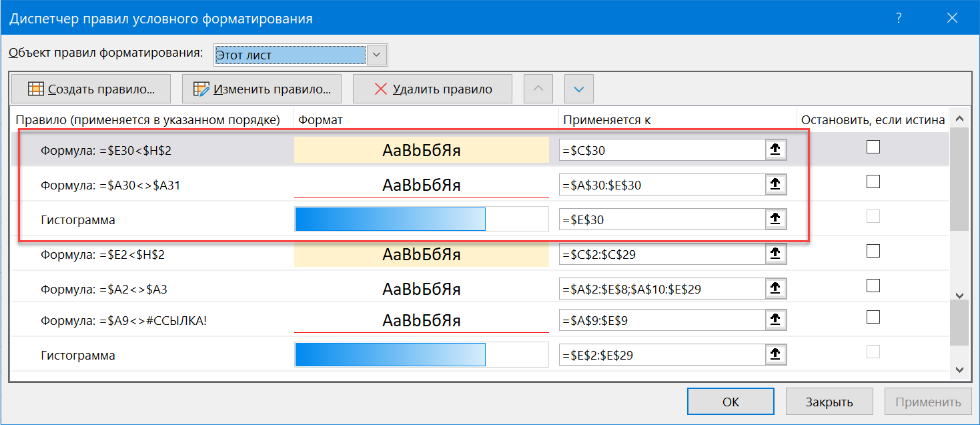The image size is (980, 425).
Task: Open the 'Этот лист' dropdown arrow
Action: 378,55
